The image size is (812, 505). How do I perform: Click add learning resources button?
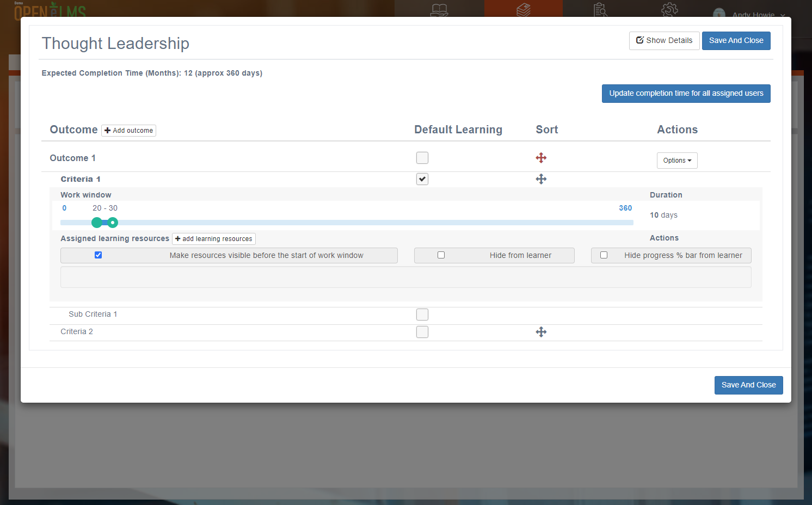(x=214, y=239)
